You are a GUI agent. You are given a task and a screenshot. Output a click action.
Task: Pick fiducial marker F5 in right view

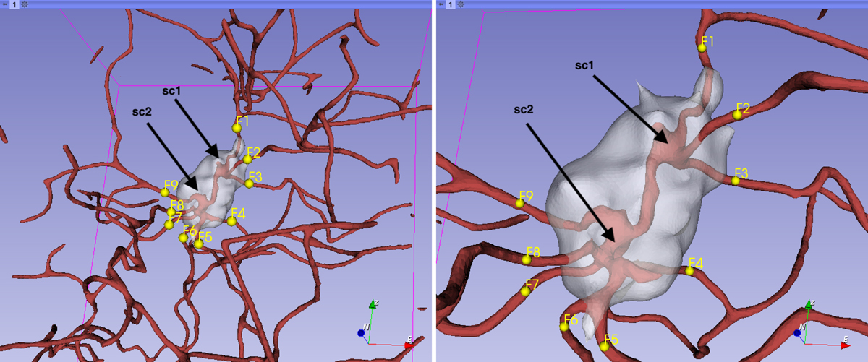[x=604, y=346]
